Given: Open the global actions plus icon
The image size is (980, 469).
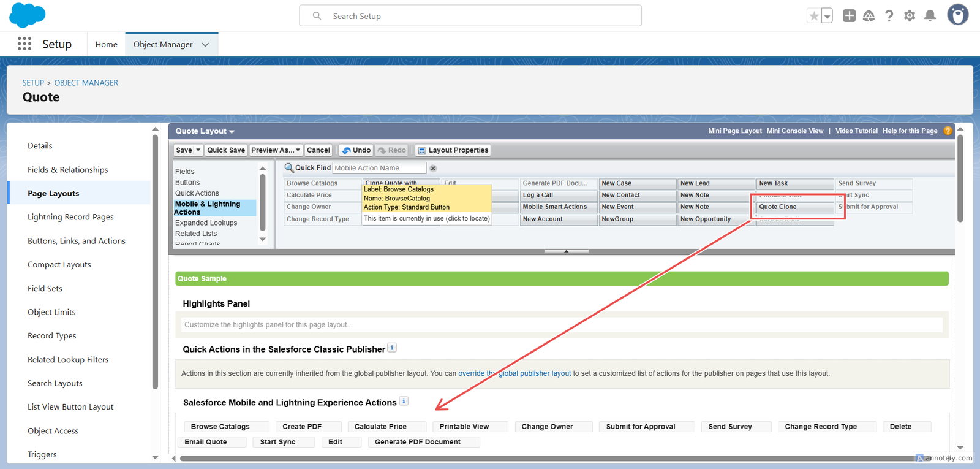Looking at the screenshot, I should [x=849, y=16].
